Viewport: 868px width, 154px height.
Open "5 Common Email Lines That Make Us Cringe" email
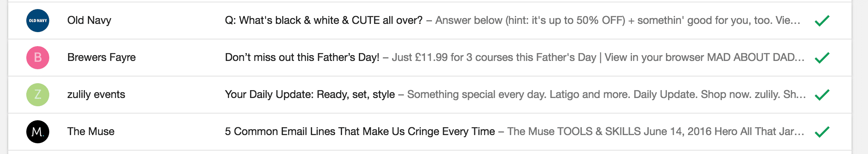pos(360,132)
